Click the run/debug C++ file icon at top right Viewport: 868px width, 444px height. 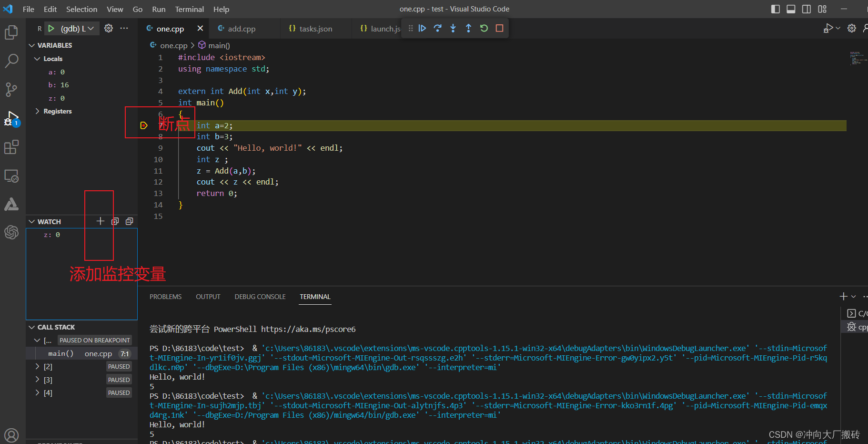828,28
